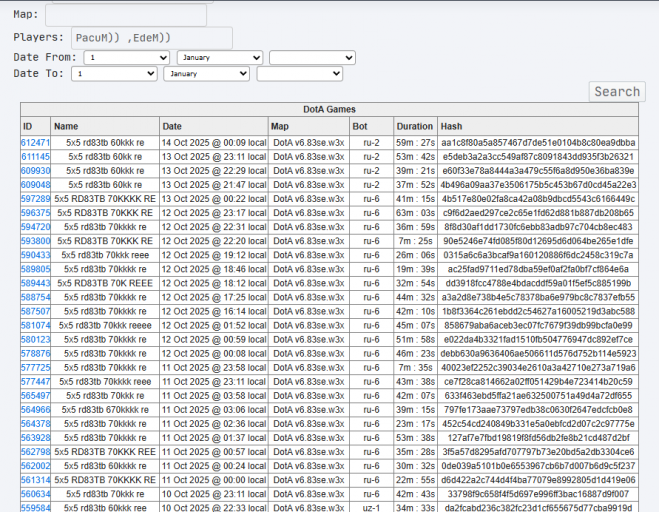Viewport: 659px width, 512px height.
Task: Open the Date From day dropdown
Action: 127,58
